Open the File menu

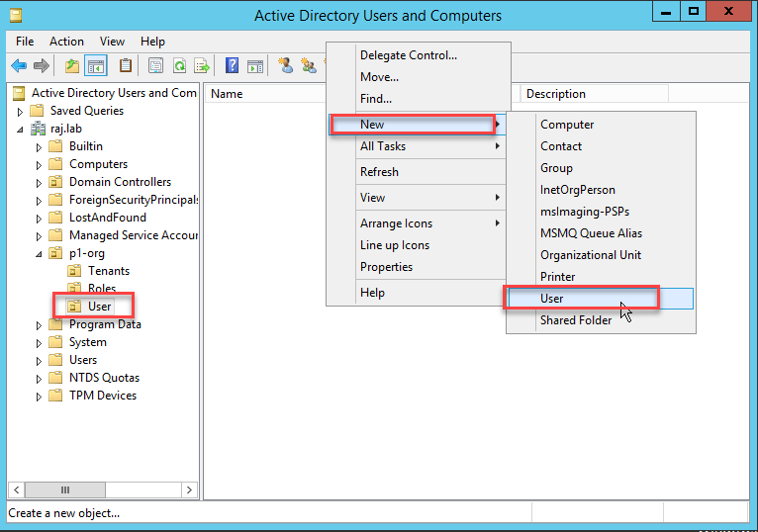pos(25,42)
